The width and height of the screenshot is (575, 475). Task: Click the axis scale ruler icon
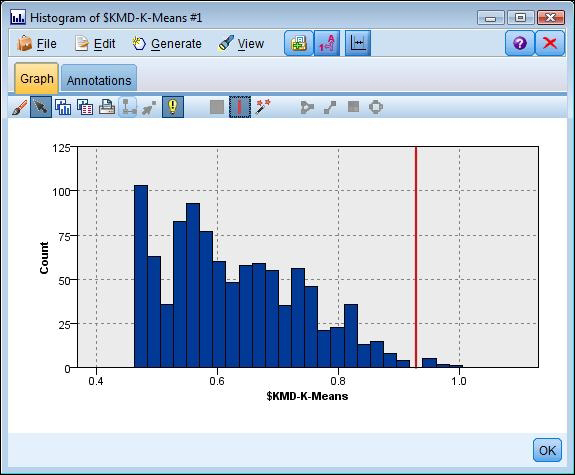tap(358, 43)
